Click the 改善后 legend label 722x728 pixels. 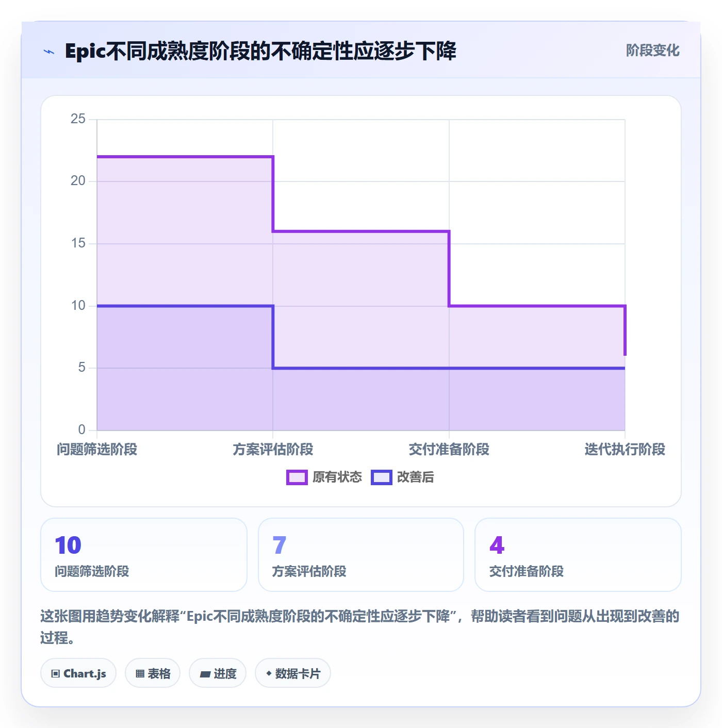[x=416, y=477]
